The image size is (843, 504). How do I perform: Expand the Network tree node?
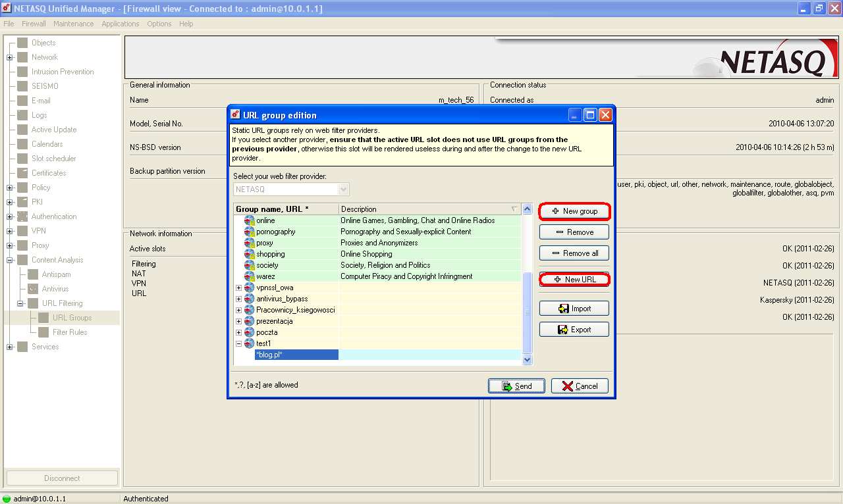click(10, 57)
